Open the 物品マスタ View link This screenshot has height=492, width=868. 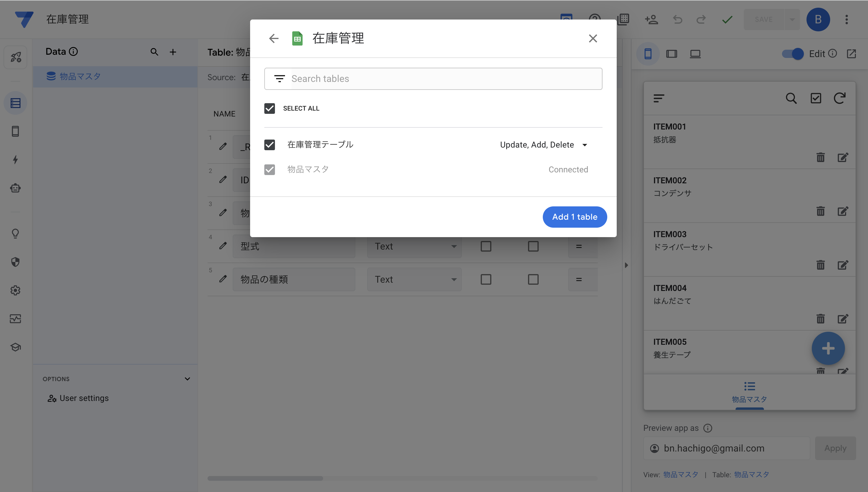[x=681, y=475]
